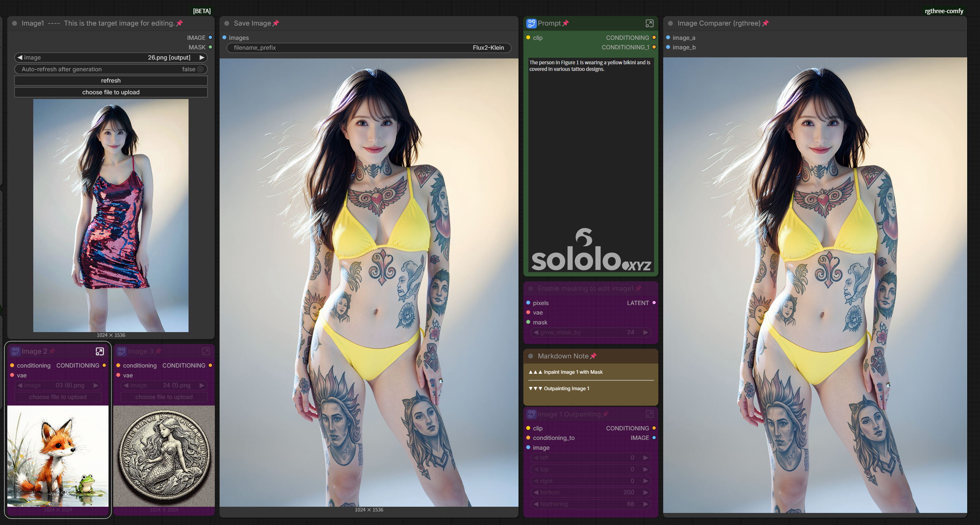Click the pin icon on Prompt node title

tap(565, 23)
